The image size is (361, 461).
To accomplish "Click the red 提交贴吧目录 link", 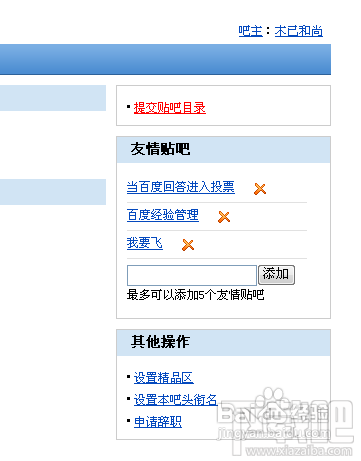I will (x=170, y=108).
